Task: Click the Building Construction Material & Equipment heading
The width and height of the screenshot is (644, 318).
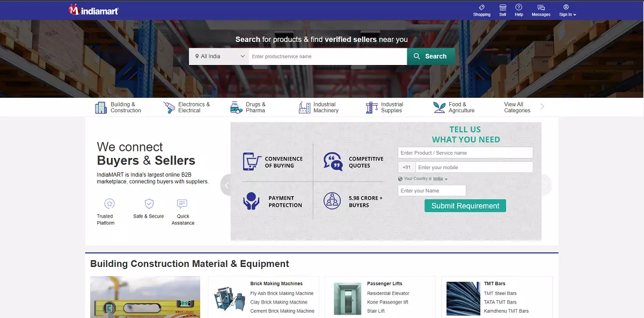Action: [189, 264]
